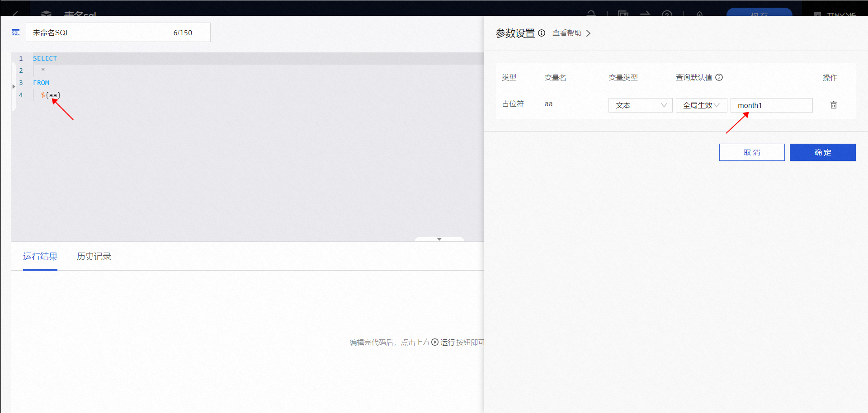Click the 取消 button
868x413 pixels.
coord(751,152)
